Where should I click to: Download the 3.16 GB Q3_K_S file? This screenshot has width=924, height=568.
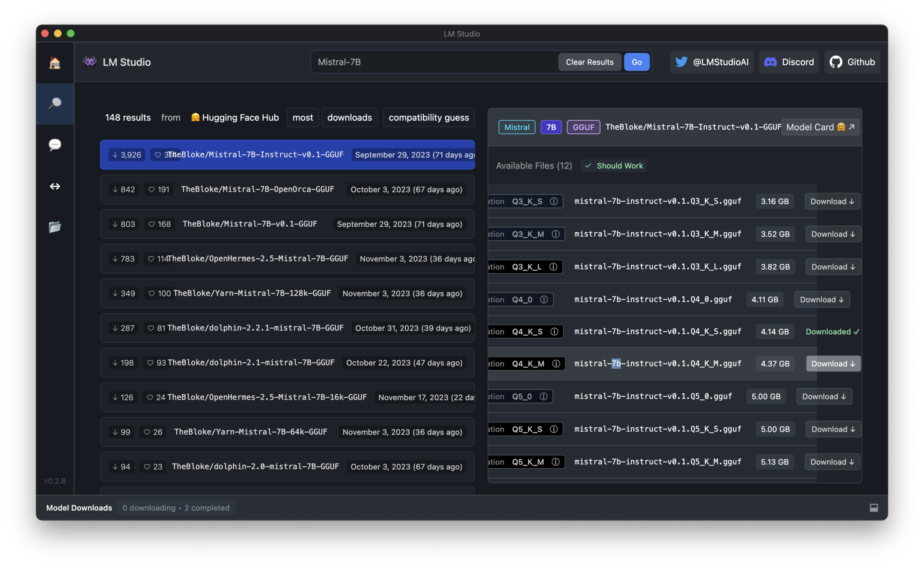pyautogui.click(x=832, y=201)
